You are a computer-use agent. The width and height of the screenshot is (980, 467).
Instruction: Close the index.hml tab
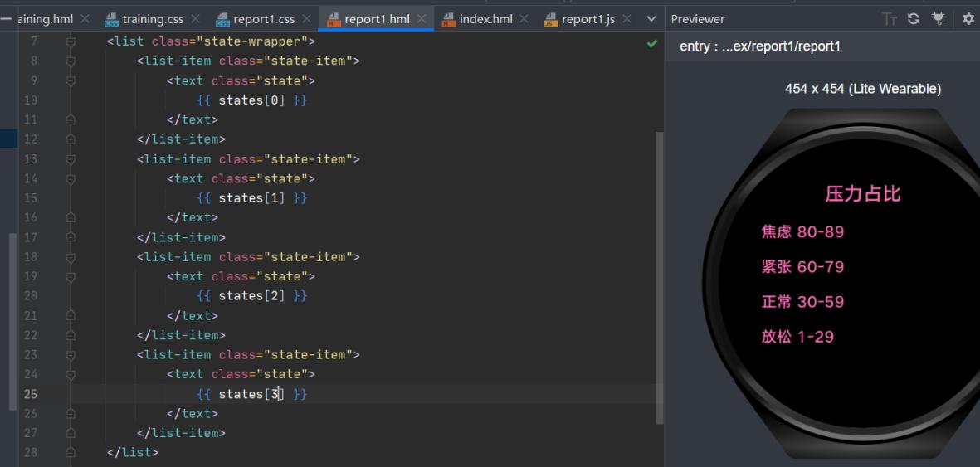(x=526, y=19)
